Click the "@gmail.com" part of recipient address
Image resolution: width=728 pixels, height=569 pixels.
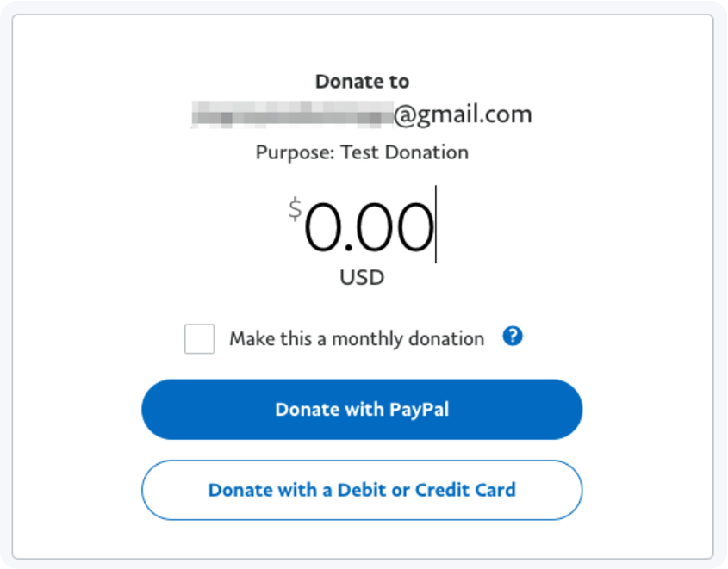(x=464, y=114)
